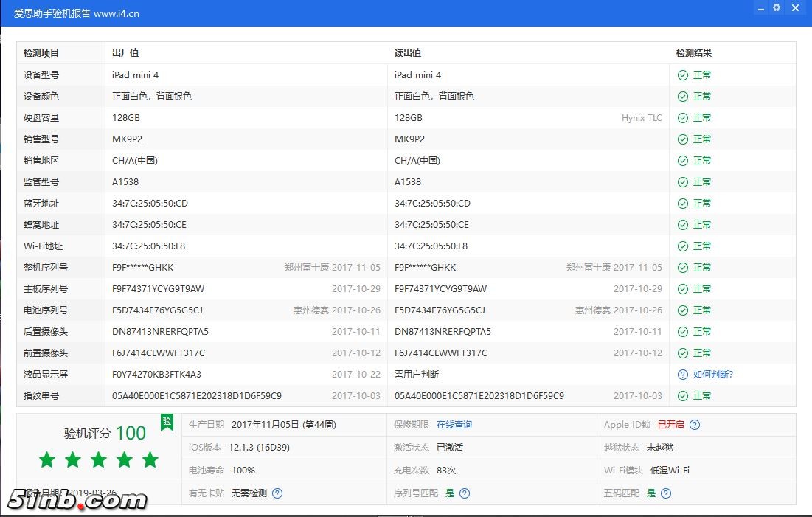Click 如何判断? link for the LCD screen
Viewport: 812px width, 517px height.
pos(712,375)
